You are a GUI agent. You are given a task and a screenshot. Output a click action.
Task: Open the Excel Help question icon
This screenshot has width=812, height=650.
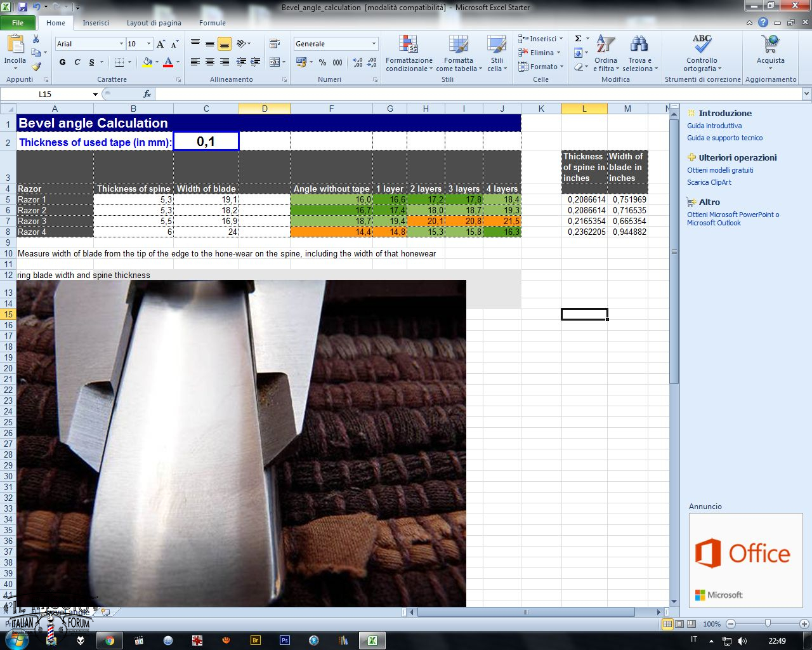[763, 22]
